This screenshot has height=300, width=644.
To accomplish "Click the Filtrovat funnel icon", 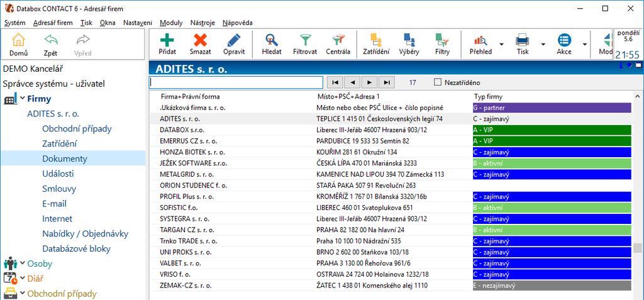I will (305, 40).
